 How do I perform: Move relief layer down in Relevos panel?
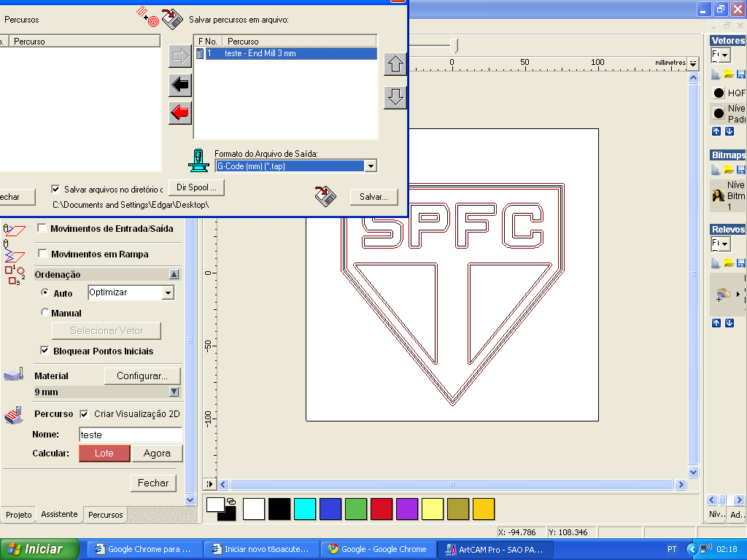(x=729, y=323)
